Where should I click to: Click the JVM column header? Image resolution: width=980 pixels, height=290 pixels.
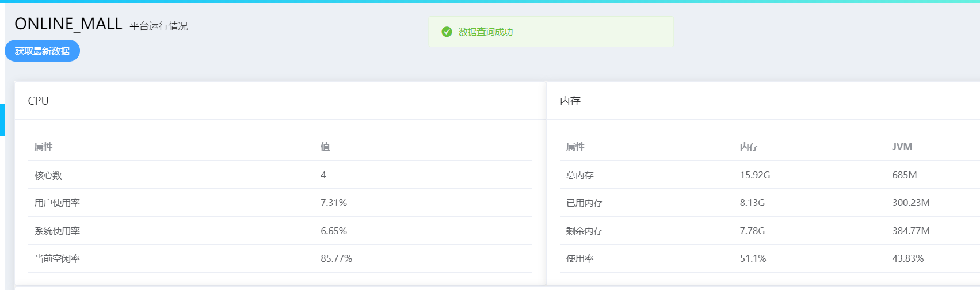902,147
